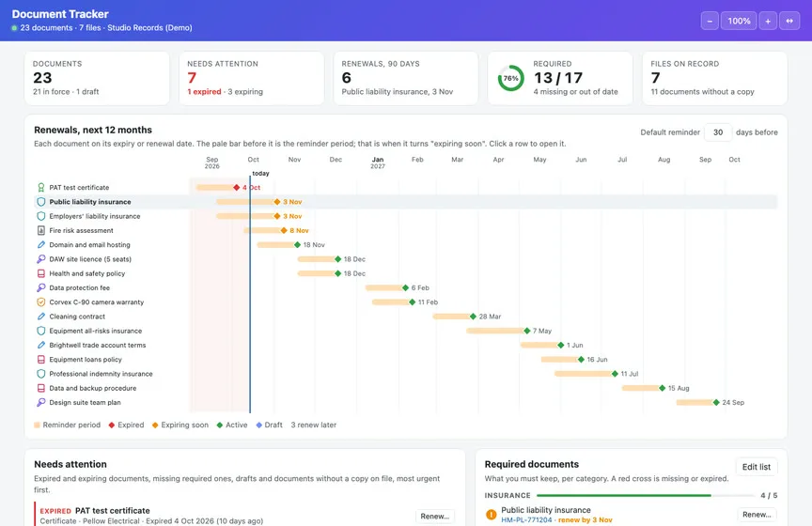The image size is (812, 526).
Task: Click the key icon beside Design suite team plan
Action: pos(41,402)
